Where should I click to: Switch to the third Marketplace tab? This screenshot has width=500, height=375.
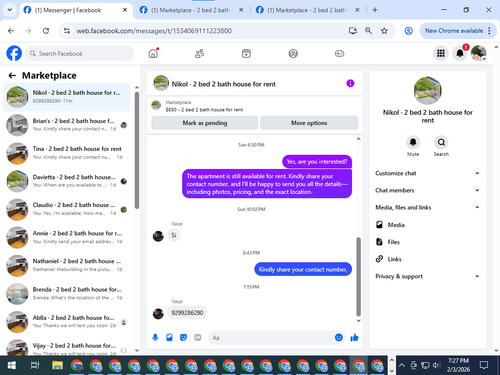pyautogui.click(x=307, y=10)
